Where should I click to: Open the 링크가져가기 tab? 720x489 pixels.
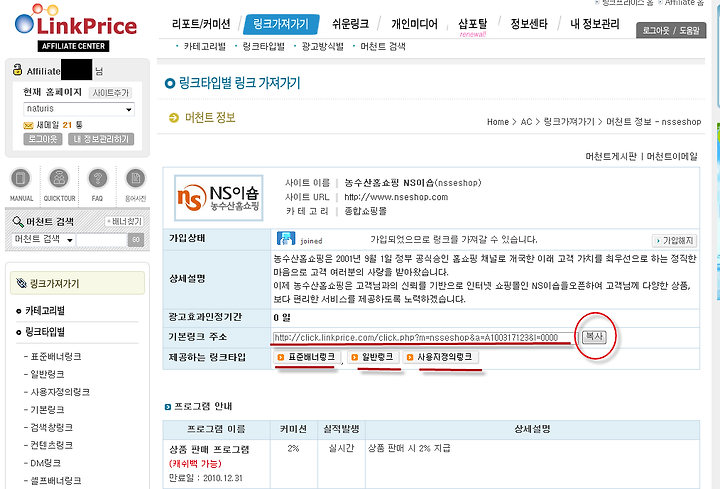tap(281, 24)
